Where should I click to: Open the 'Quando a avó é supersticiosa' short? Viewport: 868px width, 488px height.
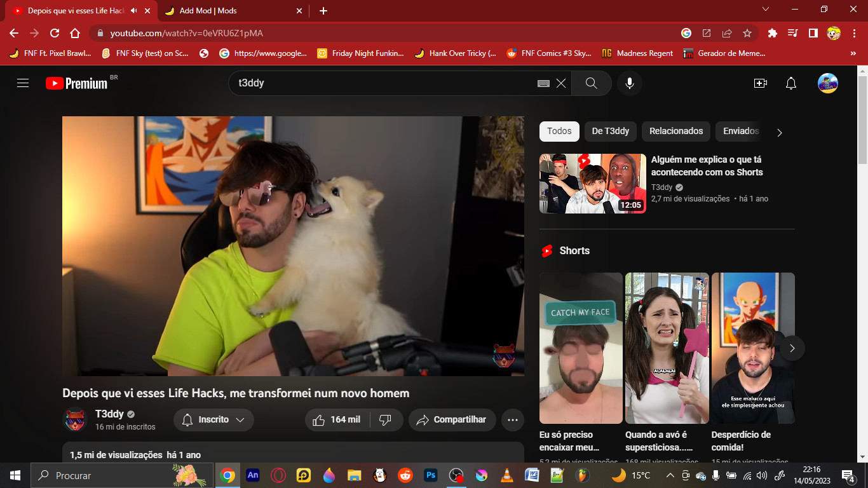coord(667,348)
